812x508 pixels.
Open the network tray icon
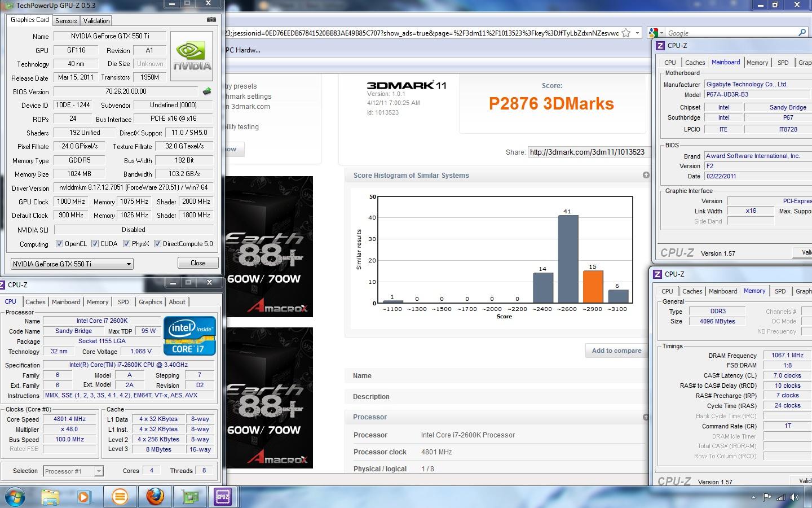781,497
